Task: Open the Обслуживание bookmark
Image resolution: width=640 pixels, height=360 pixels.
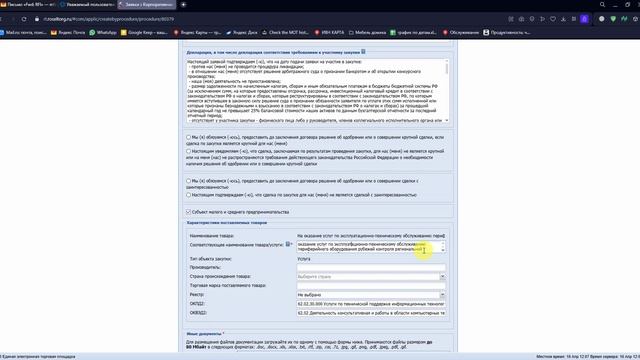Action: [x=461, y=32]
